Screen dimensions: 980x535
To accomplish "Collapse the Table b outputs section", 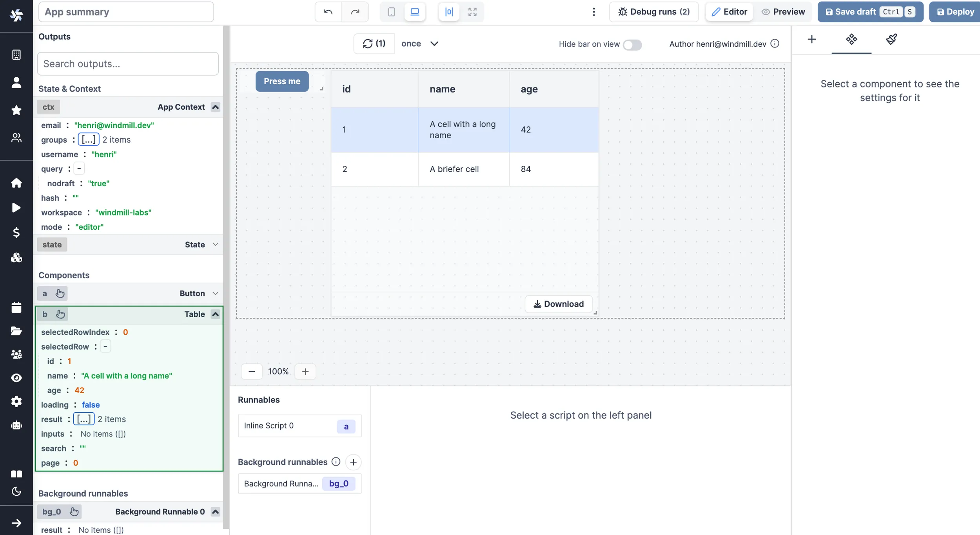I will (x=215, y=314).
